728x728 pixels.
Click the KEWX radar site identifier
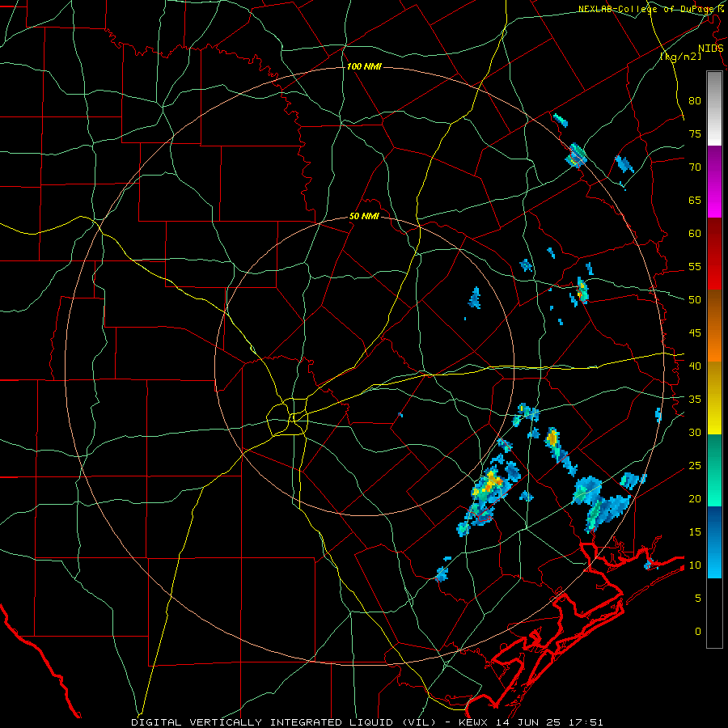tap(473, 722)
